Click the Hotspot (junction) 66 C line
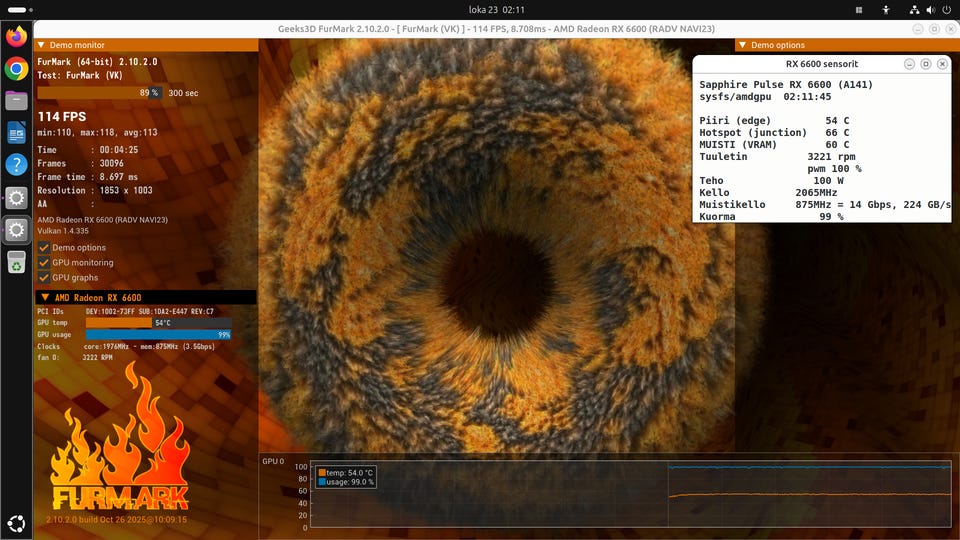Viewport: 960px width, 540px height. coord(774,133)
